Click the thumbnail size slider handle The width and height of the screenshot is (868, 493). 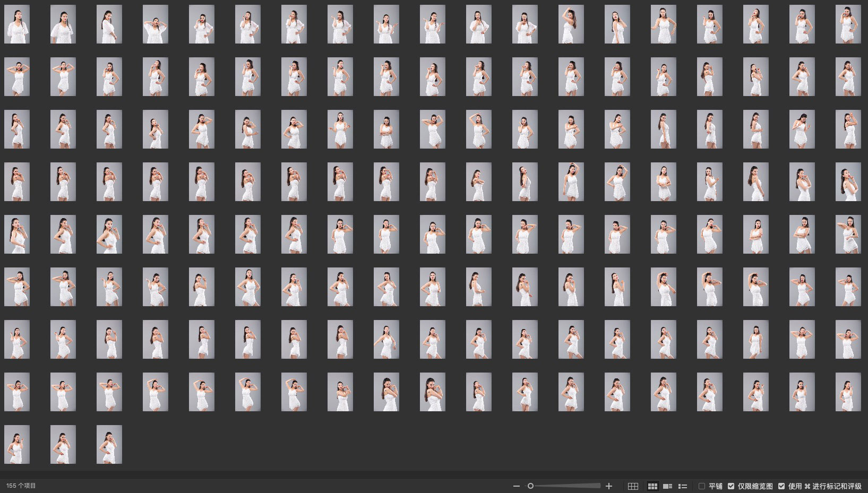point(530,486)
